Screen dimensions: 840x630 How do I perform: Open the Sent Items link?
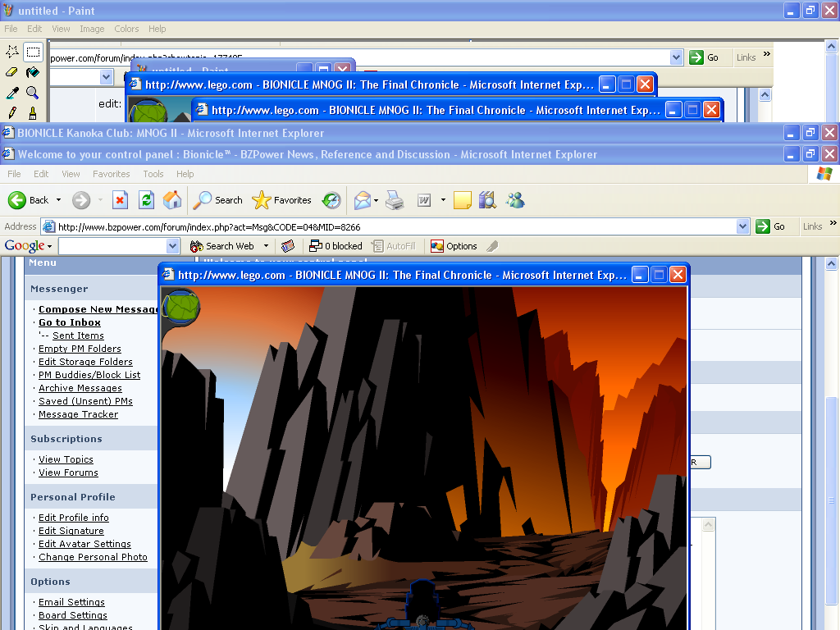click(78, 336)
